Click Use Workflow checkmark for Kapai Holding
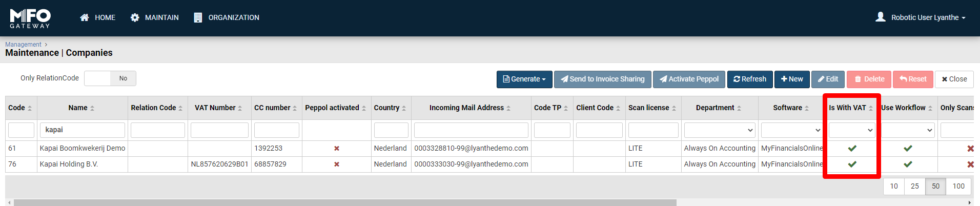Viewport: 980px width, 206px height. coord(908,164)
